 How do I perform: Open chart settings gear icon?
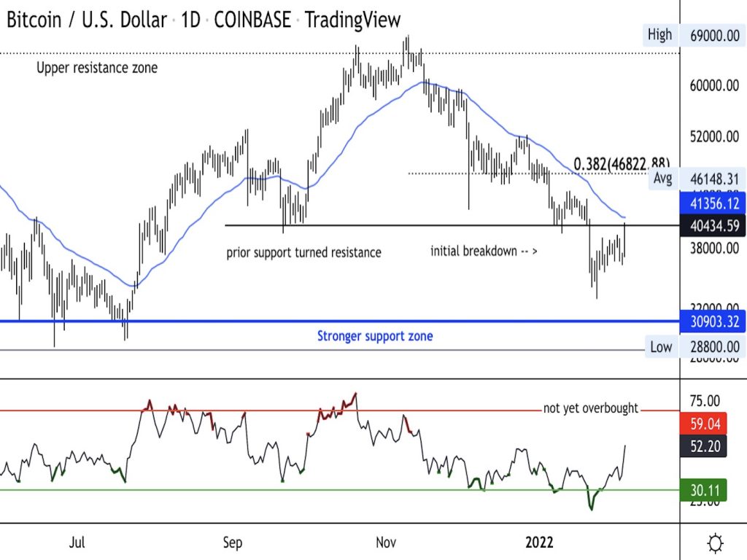[715, 543]
